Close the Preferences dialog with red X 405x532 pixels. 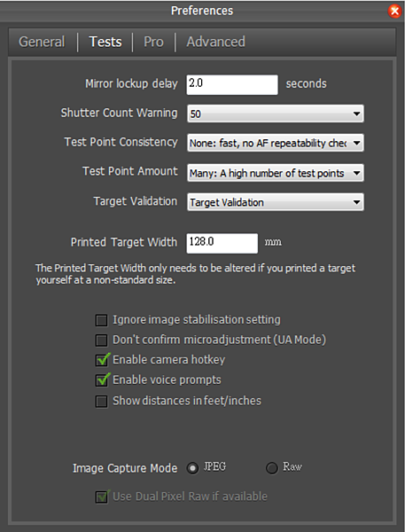coord(394,11)
